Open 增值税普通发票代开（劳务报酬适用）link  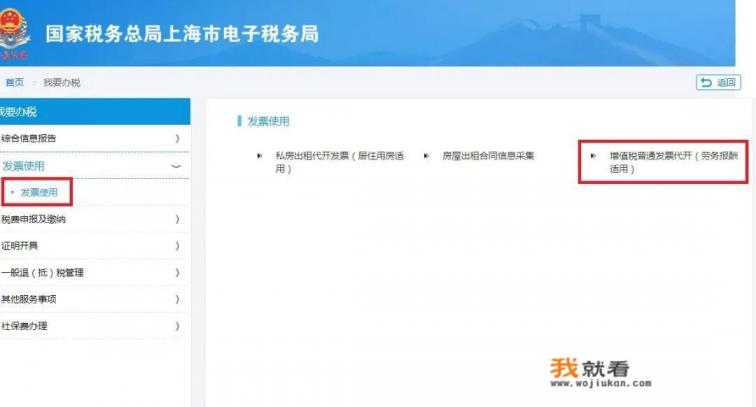(x=674, y=162)
